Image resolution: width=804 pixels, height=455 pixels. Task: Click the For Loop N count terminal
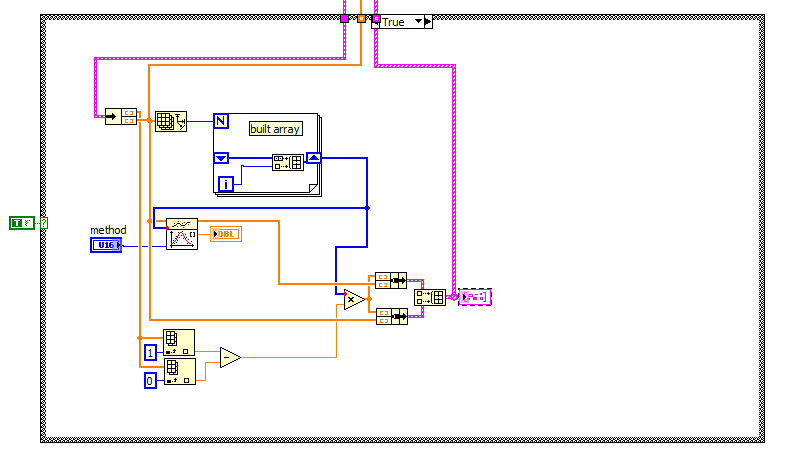click(x=221, y=121)
